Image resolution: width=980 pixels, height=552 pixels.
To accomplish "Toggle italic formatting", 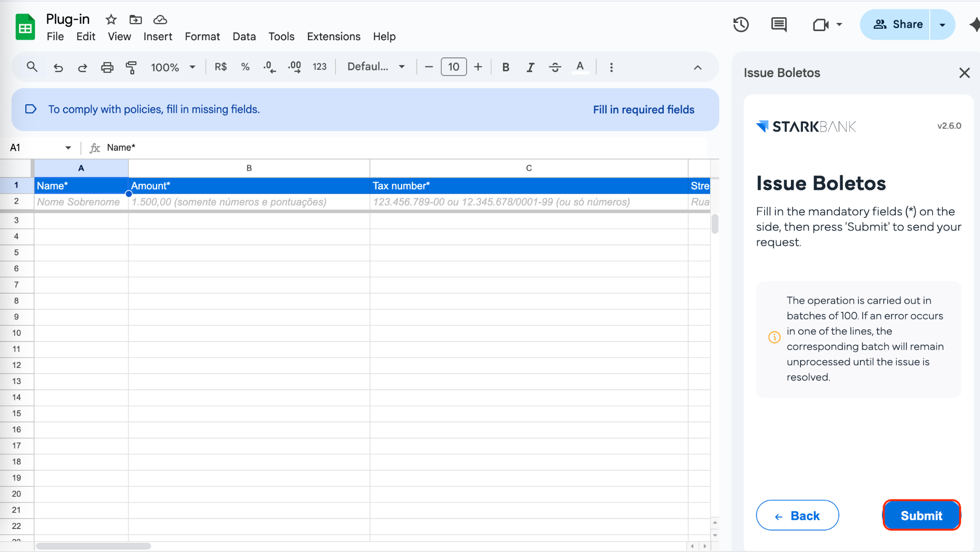I will pyautogui.click(x=530, y=67).
